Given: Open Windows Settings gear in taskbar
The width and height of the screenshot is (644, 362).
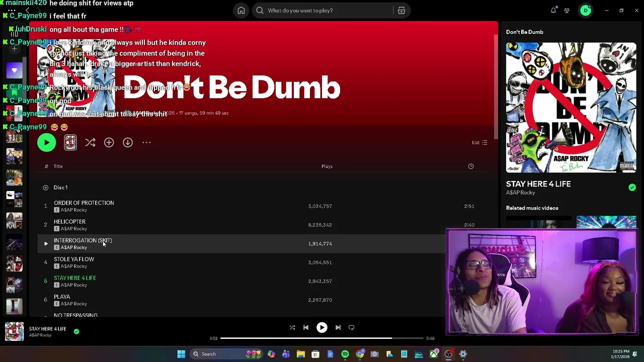Looking at the screenshot, I should (x=463, y=354).
